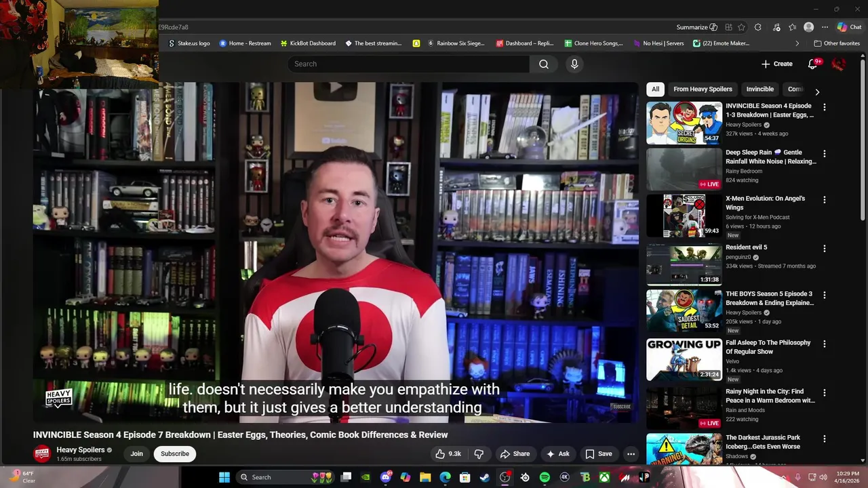Click the Create button

coord(777,64)
